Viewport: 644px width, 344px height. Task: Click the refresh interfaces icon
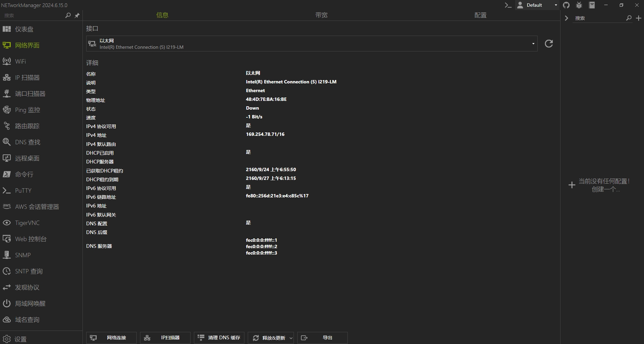[x=549, y=44]
